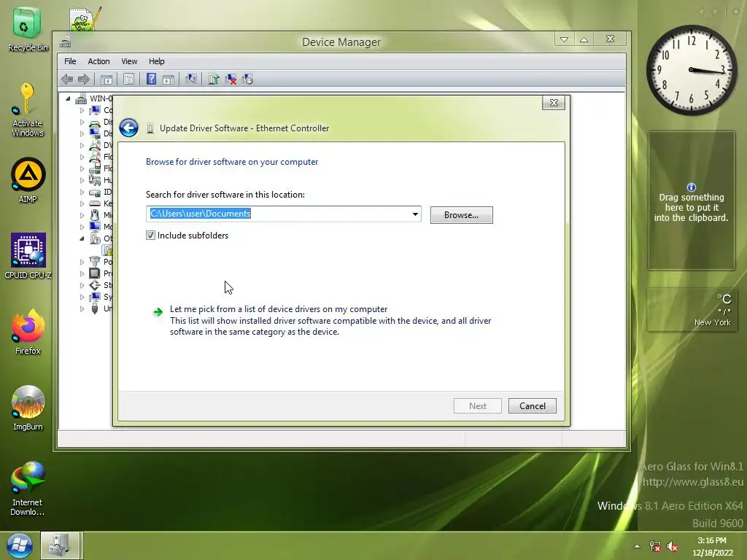Viewport: 747px width, 560px height.
Task: Click the Uninstall toolbar icon with red X
Action: pos(231,79)
